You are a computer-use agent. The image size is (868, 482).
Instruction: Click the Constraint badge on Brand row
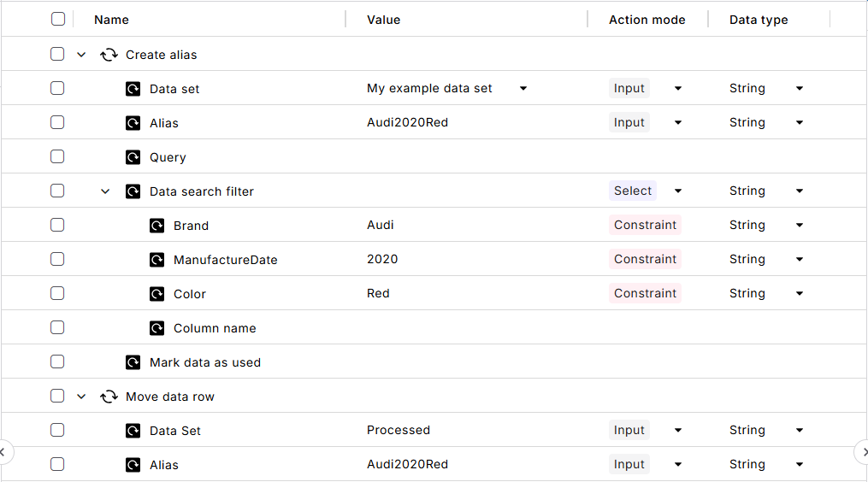coord(645,225)
